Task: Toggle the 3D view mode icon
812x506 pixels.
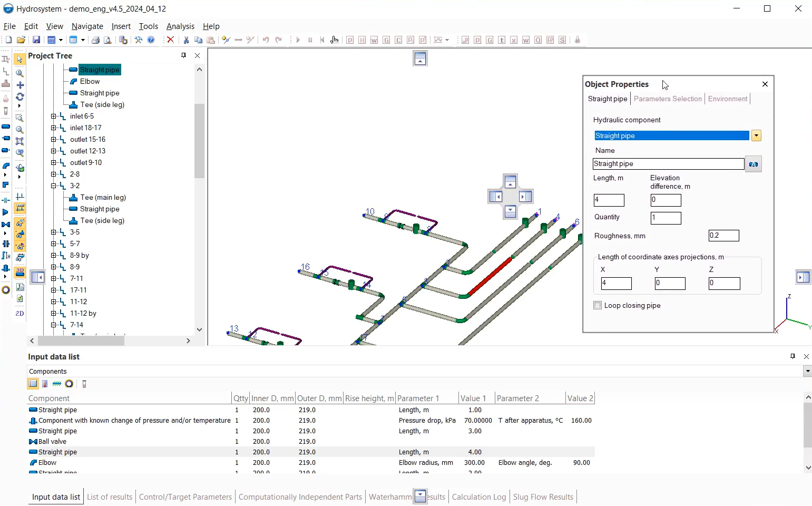Action: pos(20,273)
